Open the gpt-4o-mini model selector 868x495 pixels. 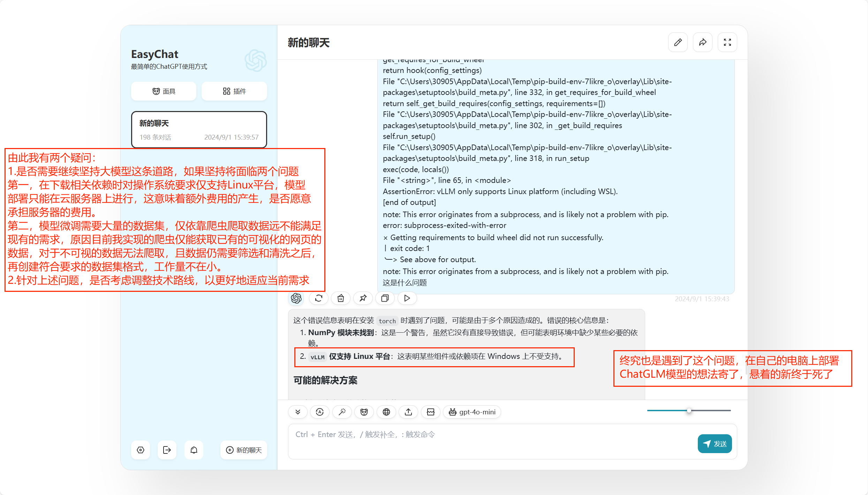[472, 412]
